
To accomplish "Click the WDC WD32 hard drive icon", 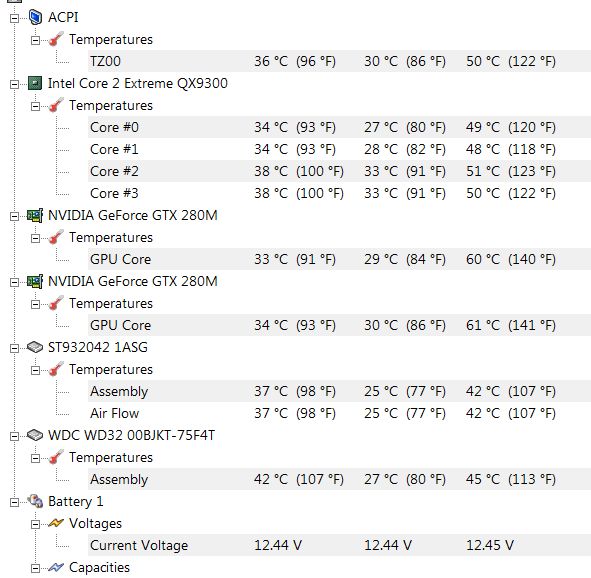I will click(x=35, y=435).
